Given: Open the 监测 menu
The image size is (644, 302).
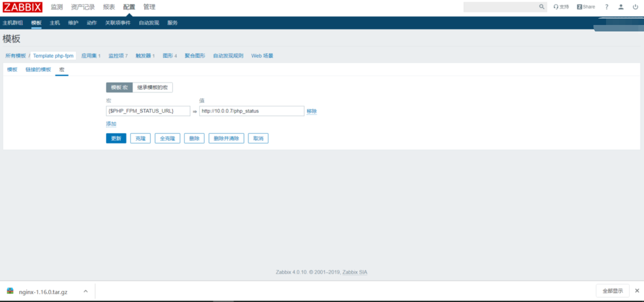Looking at the screenshot, I should [x=56, y=7].
